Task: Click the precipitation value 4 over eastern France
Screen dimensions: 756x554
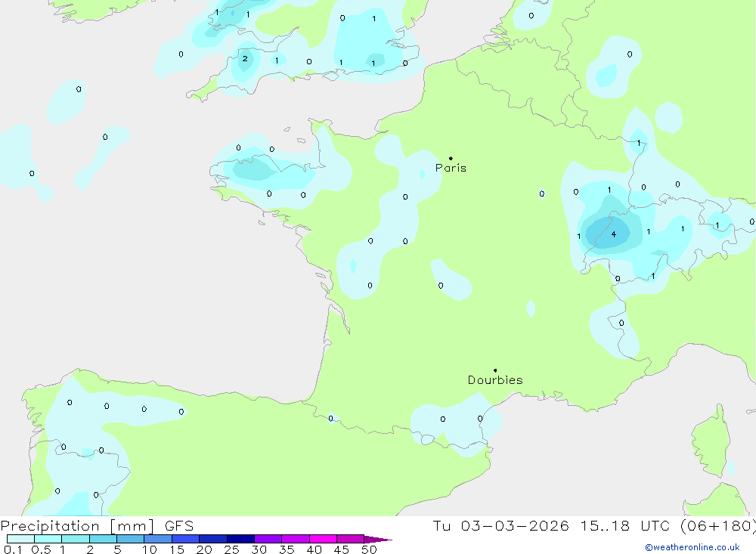Action: pos(613,234)
